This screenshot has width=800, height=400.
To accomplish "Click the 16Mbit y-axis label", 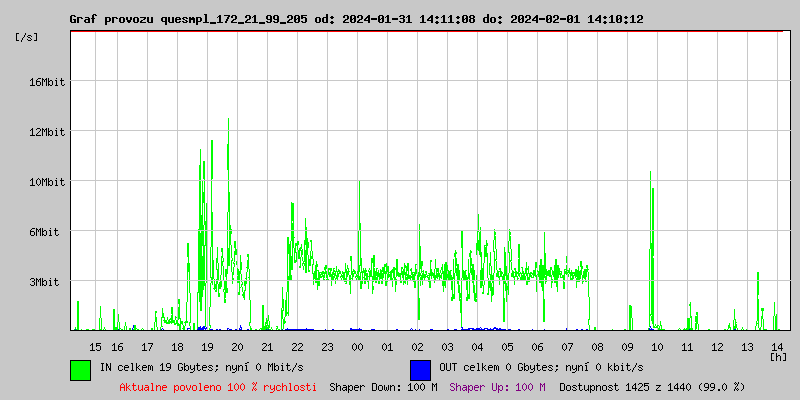I will point(47,82).
